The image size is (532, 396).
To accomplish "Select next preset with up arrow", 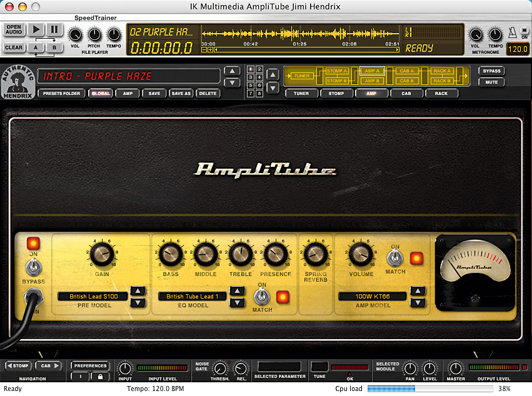I will click(232, 71).
